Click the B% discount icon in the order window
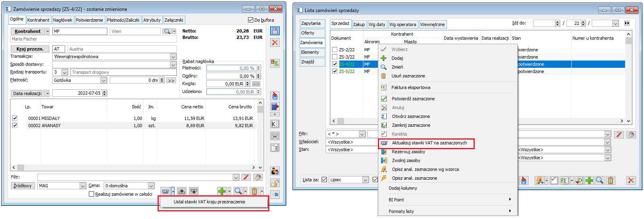 [275, 63]
